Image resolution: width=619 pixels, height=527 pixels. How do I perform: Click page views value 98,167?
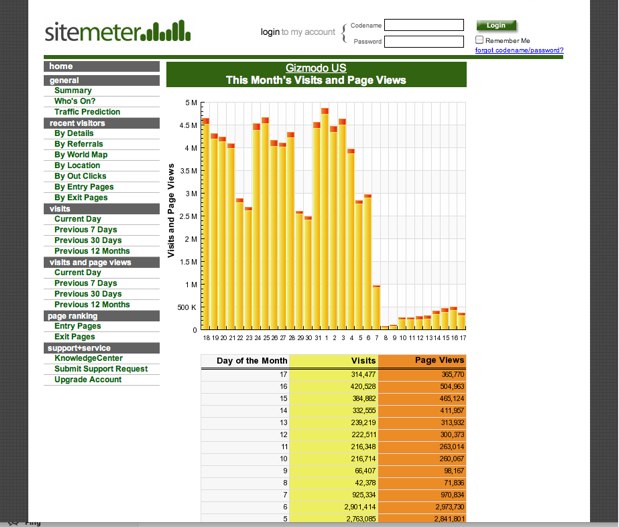[x=454, y=471]
